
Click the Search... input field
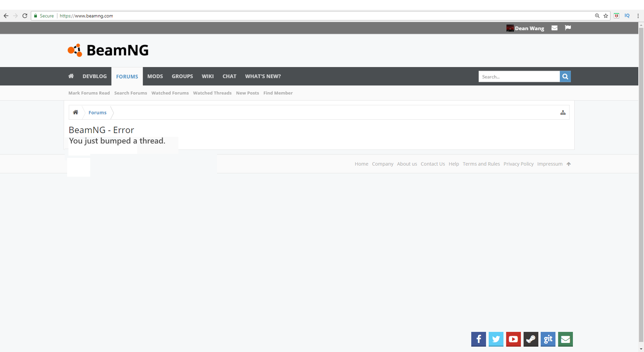(519, 77)
